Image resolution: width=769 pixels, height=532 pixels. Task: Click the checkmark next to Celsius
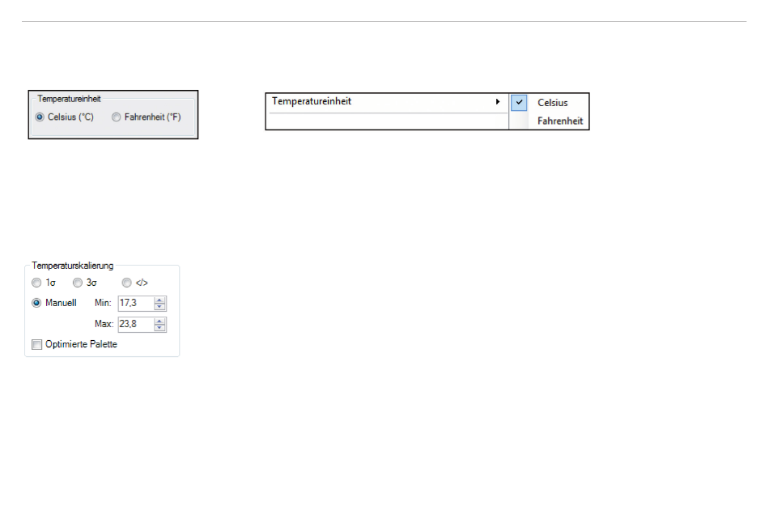pyautogui.click(x=519, y=103)
